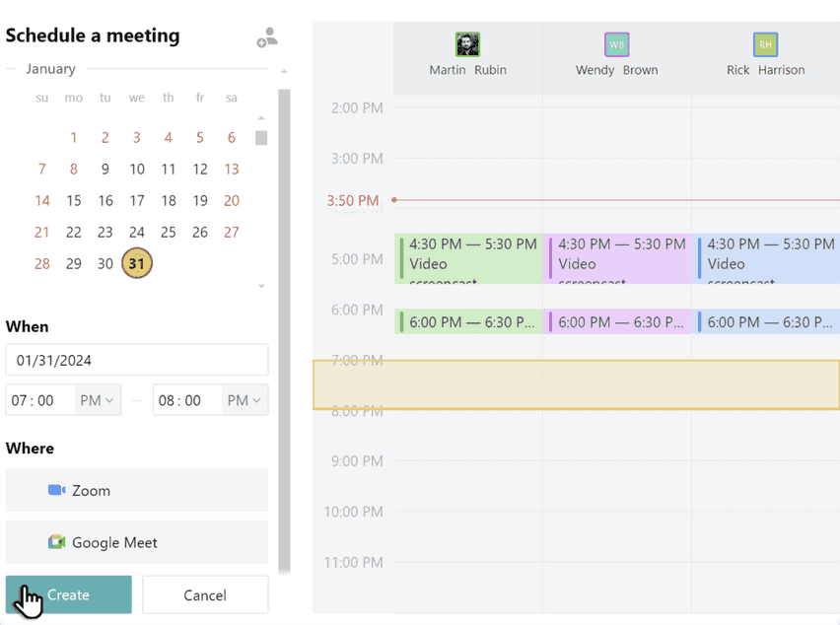Click Martin Rubin's avatar photo
Screen dimensions: 840x625
467,44
